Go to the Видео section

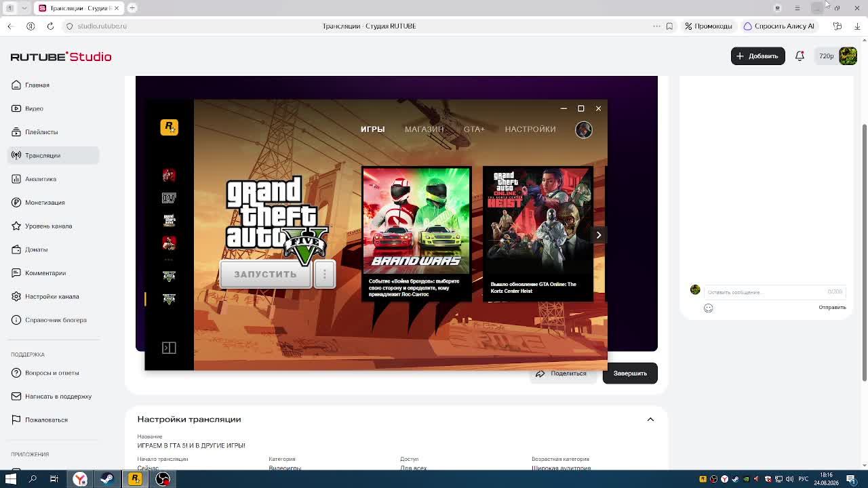click(x=53, y=108)
